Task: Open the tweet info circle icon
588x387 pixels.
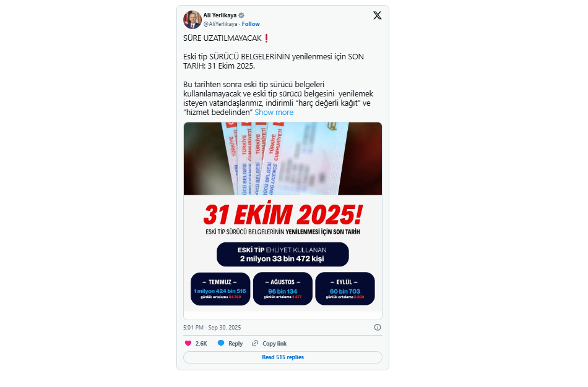Action: (378, 327)
